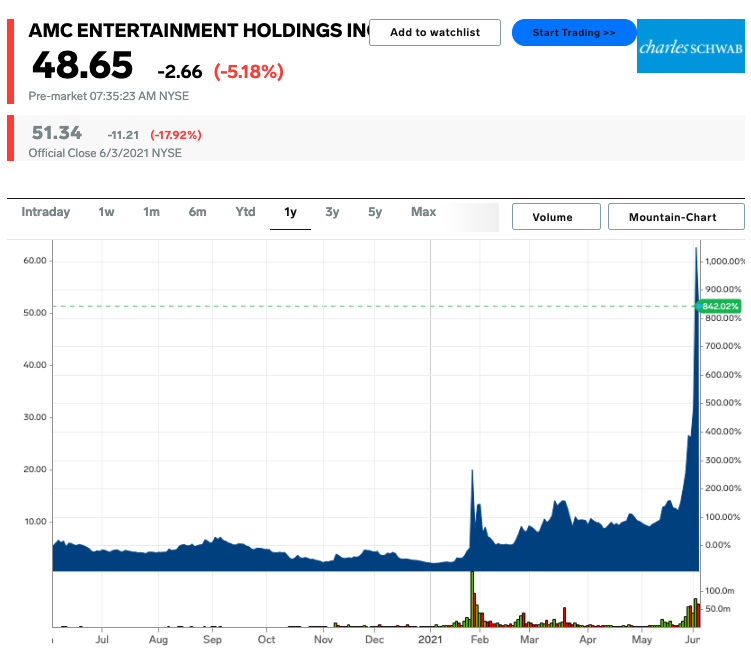Click the 842.02% current value marker
The image size is (751, 651).
click(x=719, y=306)
